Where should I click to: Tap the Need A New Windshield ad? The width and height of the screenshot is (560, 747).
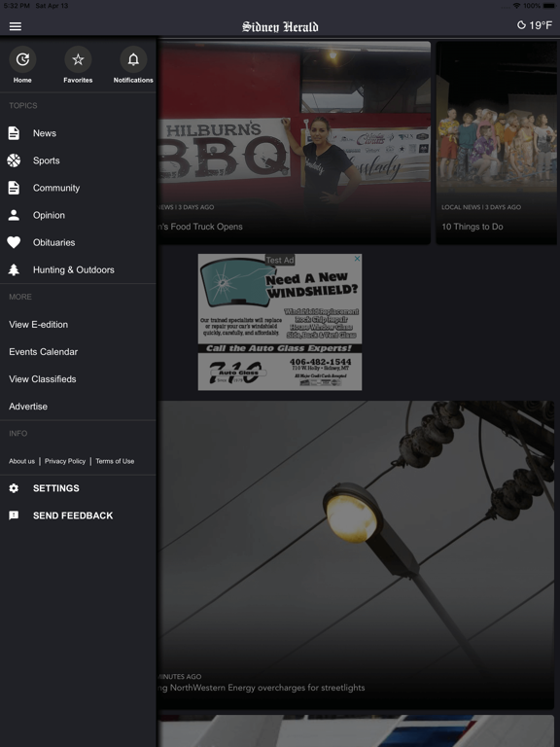tap(280, 322)
